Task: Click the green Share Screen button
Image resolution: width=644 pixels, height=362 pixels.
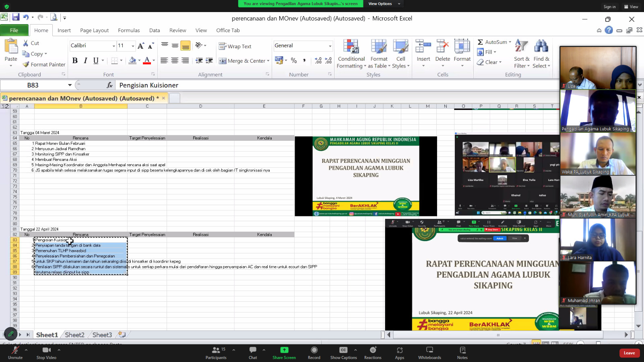Action: pyautogui.click(x=284, y=352)
